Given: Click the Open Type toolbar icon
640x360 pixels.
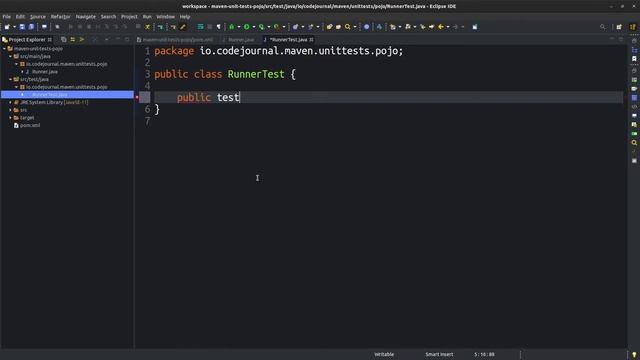Looking at the screenshot, I should pos(329,27).
